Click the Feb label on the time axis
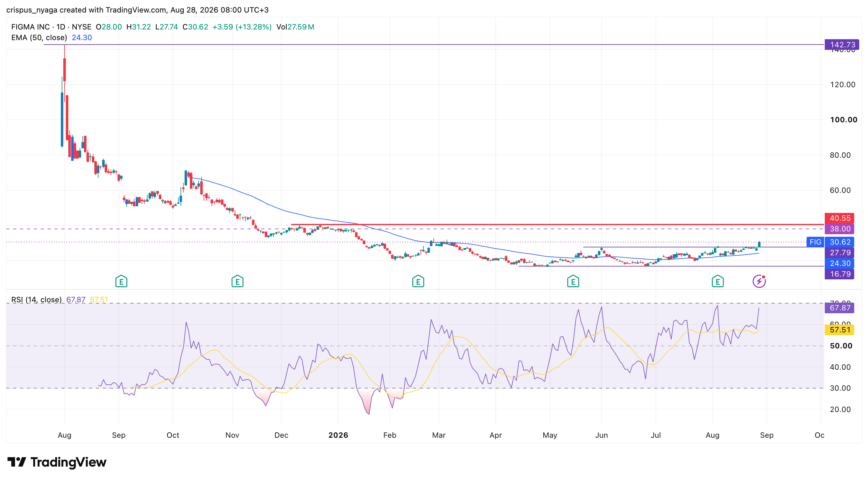Image resolution: width=868 pixels, height=481 pixels. (x=390, y=435)
